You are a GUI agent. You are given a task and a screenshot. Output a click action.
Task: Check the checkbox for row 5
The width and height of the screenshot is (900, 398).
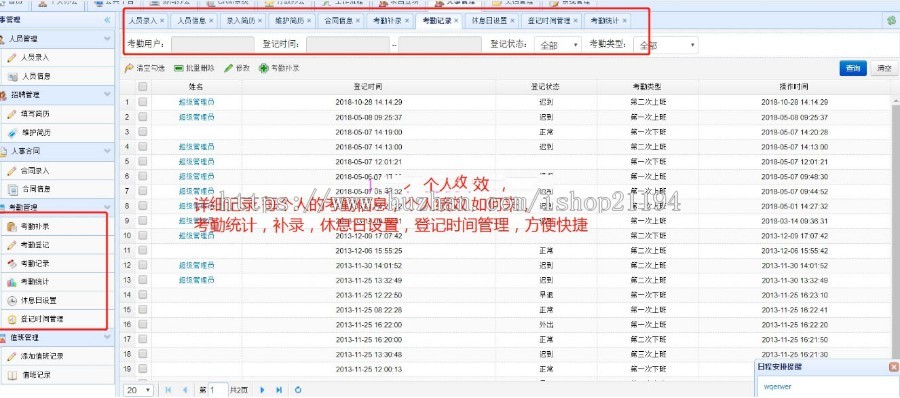143,161
